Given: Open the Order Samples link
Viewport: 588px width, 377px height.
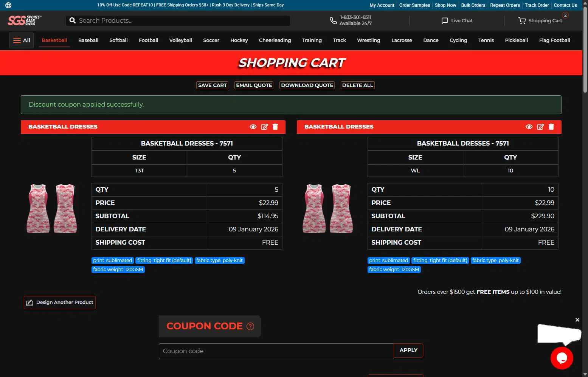Looking at the screenshot, I should click(x=414, y=5).
